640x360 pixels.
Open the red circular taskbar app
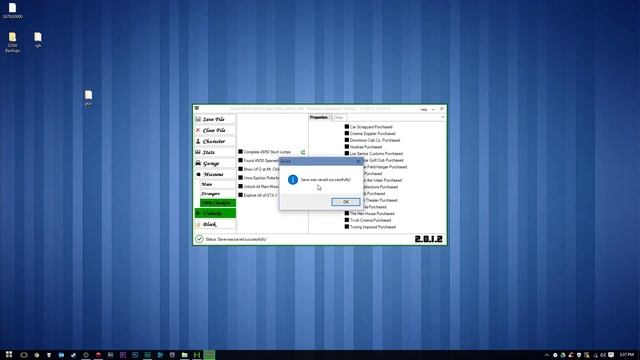coord(98,355)
